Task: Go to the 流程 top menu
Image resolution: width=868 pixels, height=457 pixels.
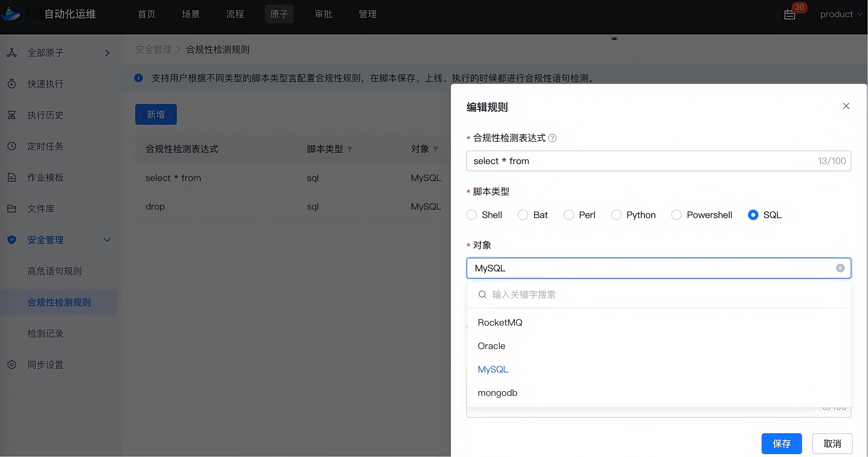Action: pos(235,14)
